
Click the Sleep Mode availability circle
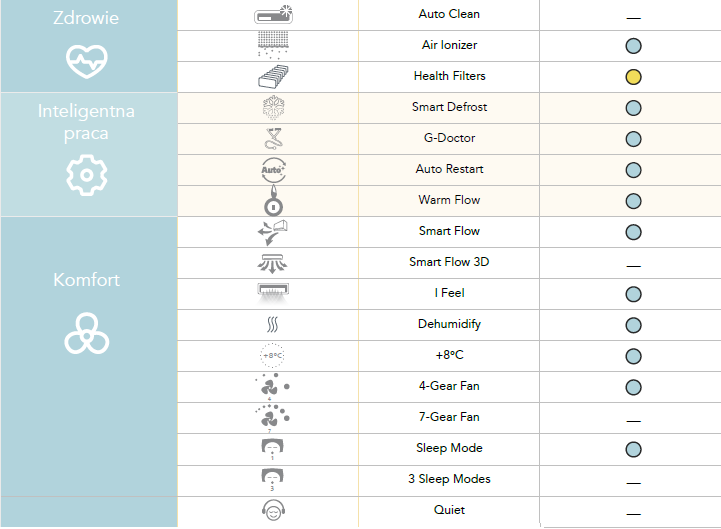(x=633, y=449)
